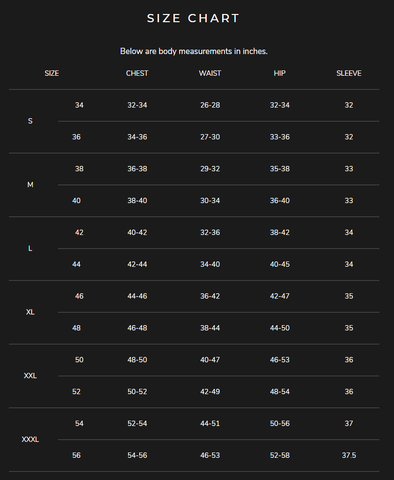
Task: Click numeric size 46
Action: [79, 296]
